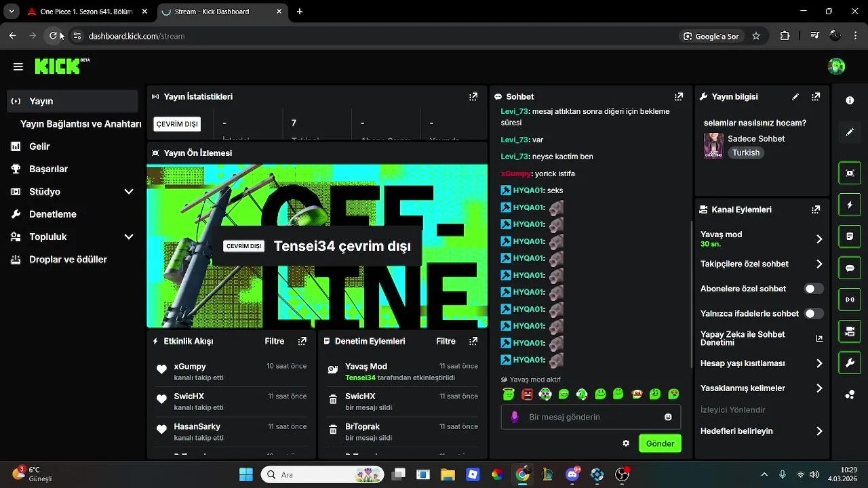Click the info icon in right sidebar
This screenshot has height=488, width=868.
850,100
